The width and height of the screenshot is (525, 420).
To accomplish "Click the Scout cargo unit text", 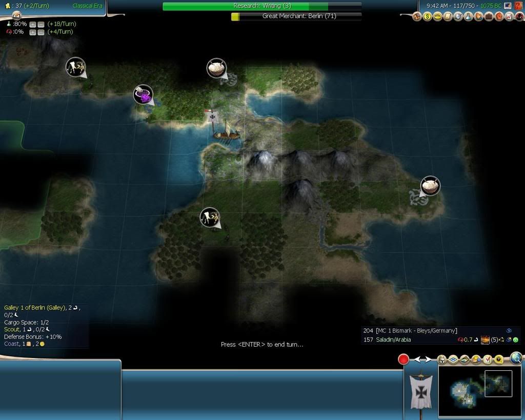I will [12, 330].
